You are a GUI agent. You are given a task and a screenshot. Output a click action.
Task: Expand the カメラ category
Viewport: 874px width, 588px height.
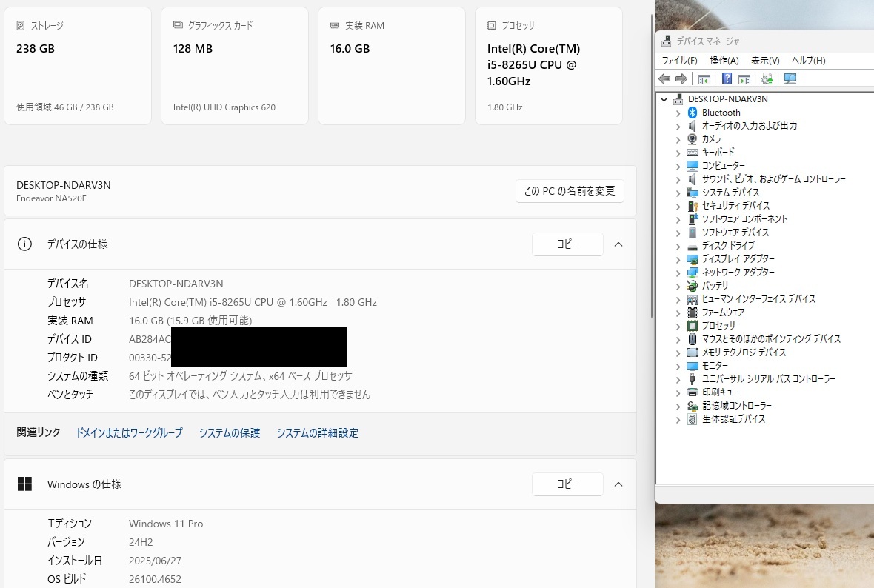click(678, 139)
